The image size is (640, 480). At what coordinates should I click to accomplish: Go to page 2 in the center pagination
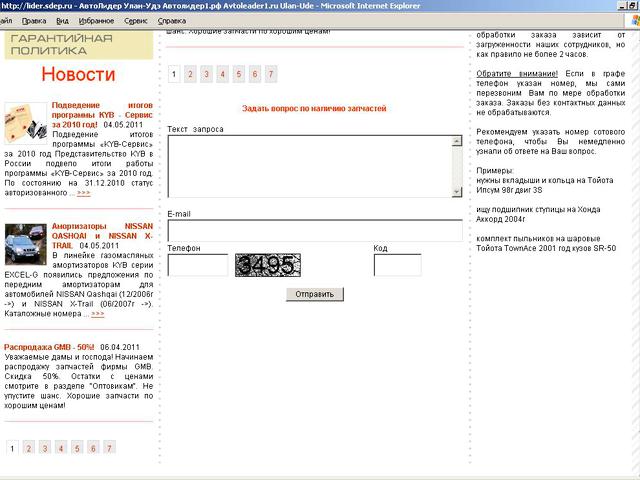coord(190,74)
